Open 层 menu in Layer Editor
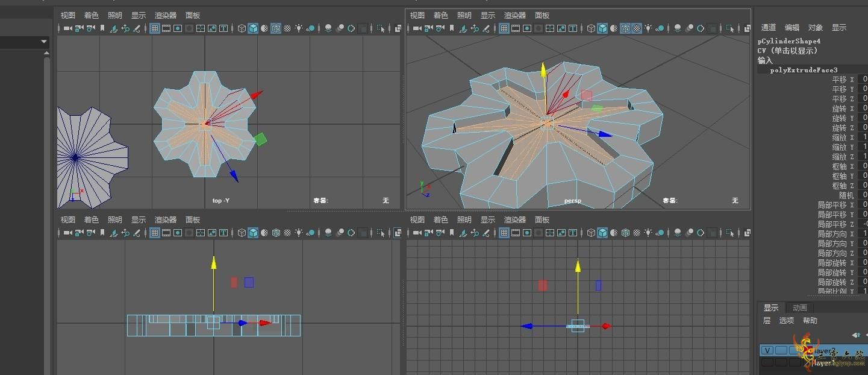 click(x=767, y=321)
